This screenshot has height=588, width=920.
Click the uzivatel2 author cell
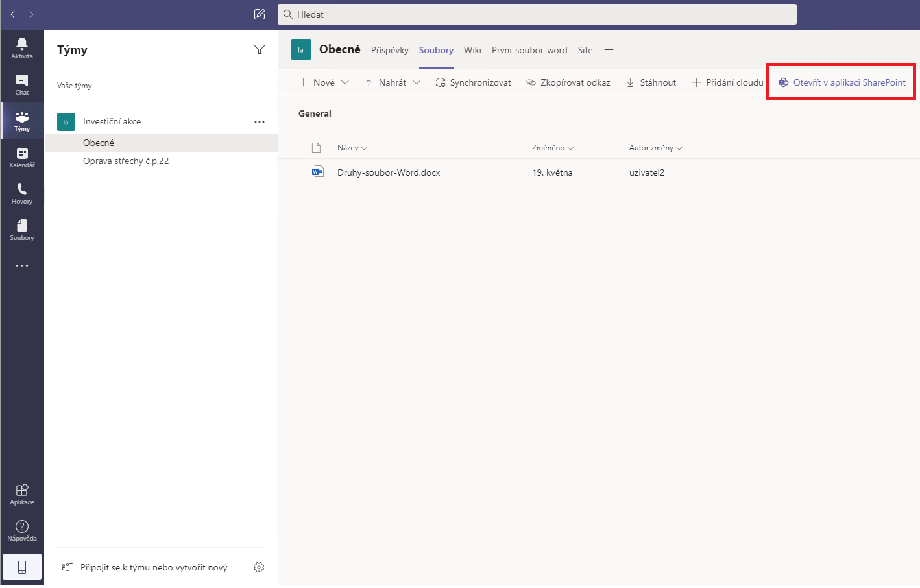click(x=647, y=172)
